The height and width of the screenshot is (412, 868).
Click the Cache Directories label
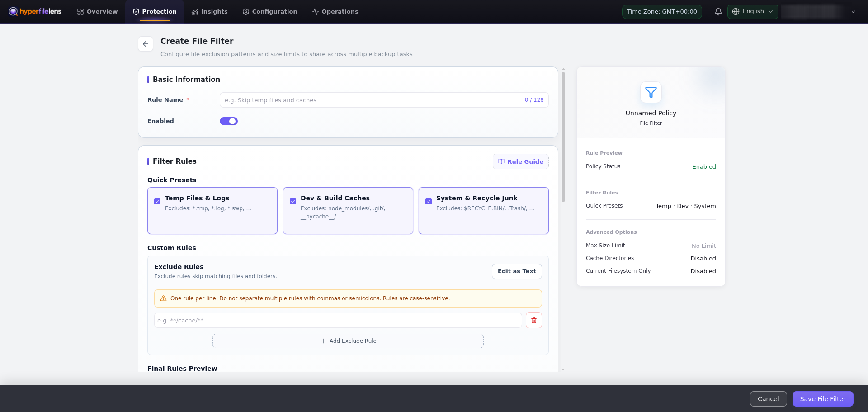click(x=610, y=258)
